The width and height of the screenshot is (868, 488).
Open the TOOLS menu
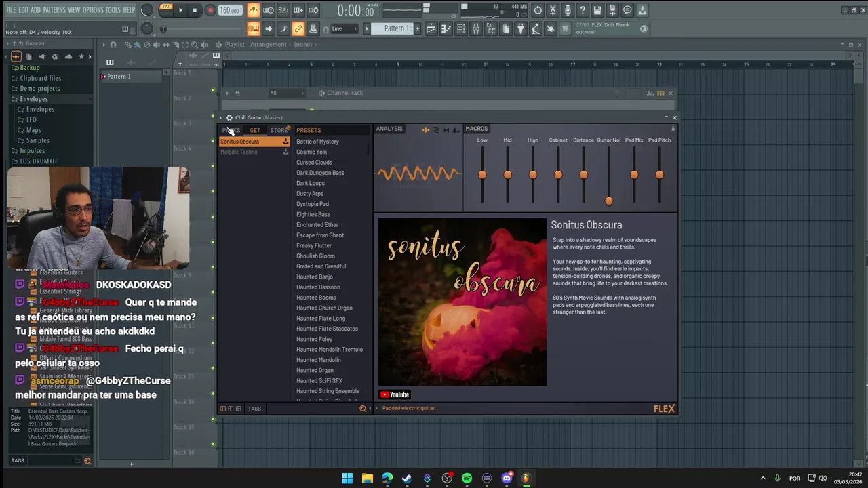coord(113,10)
